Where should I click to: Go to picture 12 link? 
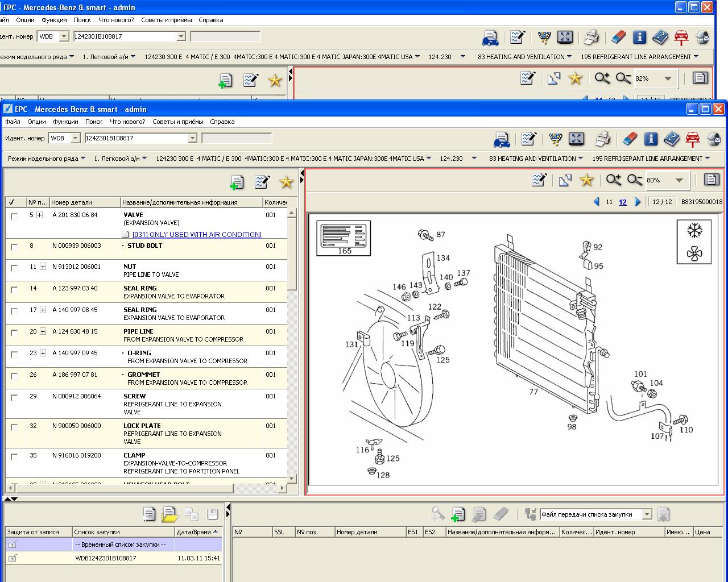tap(623, 202)
